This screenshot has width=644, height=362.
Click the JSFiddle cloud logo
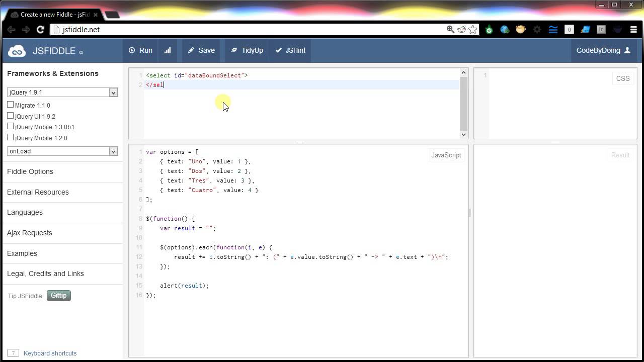(17, 51)
